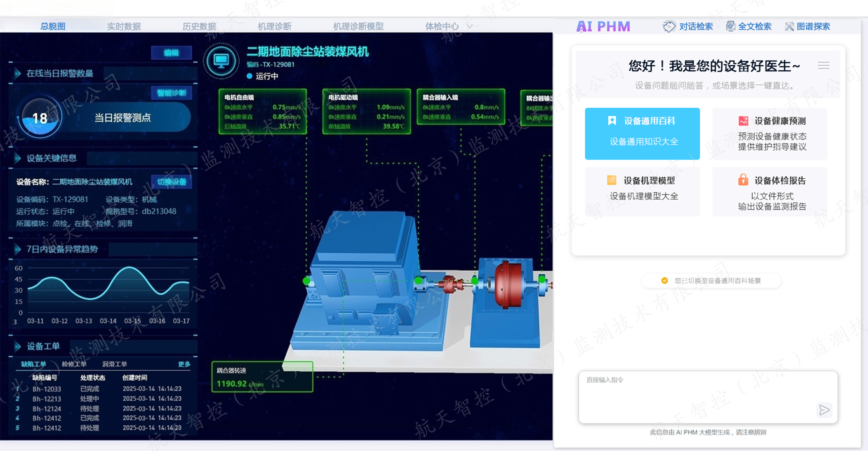
Task: Click the monitor icon beside equipment title
Action: tap(221, 61)
